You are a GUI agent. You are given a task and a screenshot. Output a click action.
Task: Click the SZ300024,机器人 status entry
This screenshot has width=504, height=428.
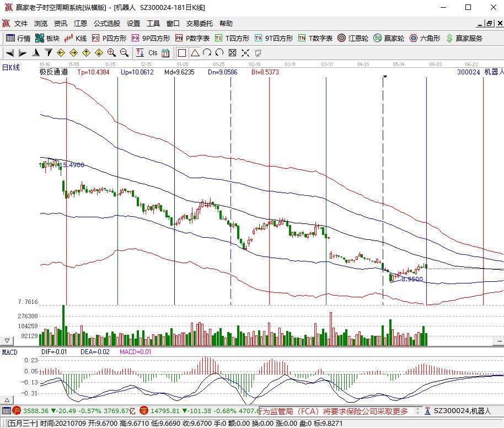coord(462,411)
